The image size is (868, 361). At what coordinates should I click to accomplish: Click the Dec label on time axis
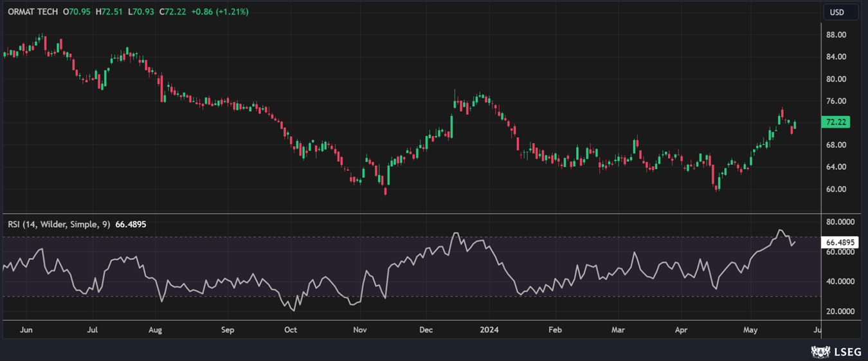point(426,330)
